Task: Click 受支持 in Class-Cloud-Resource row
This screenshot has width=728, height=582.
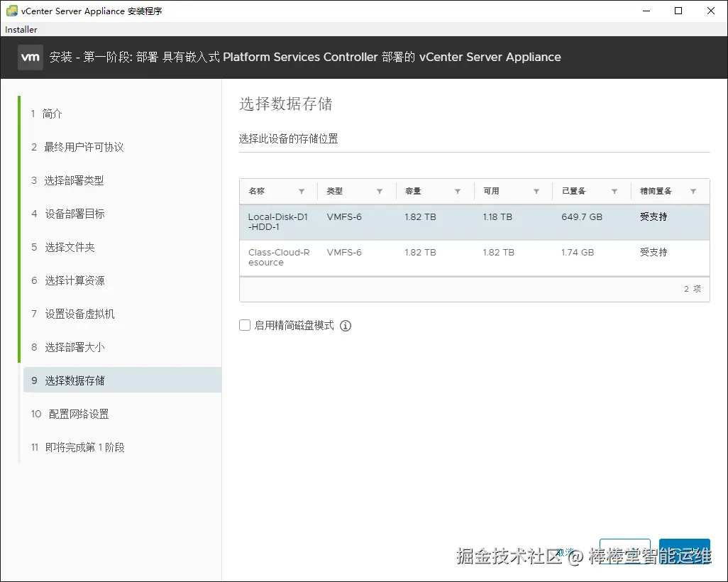Action: 653,253
